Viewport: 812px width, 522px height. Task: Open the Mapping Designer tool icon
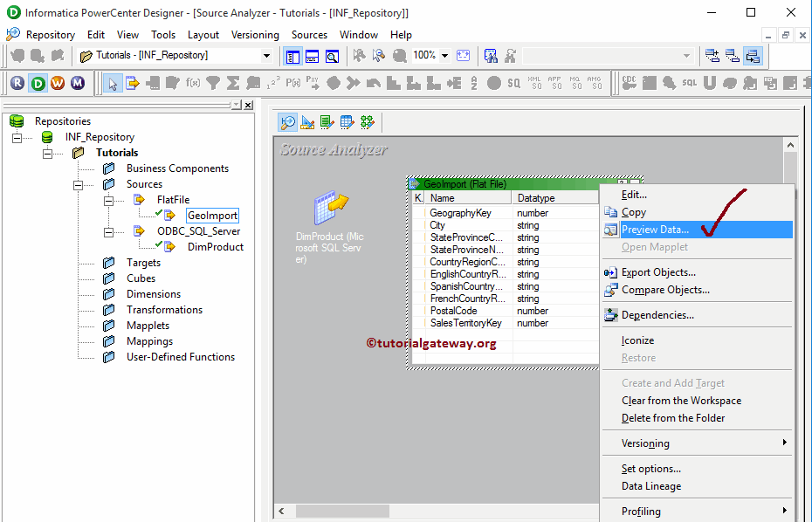pos(368,122)
